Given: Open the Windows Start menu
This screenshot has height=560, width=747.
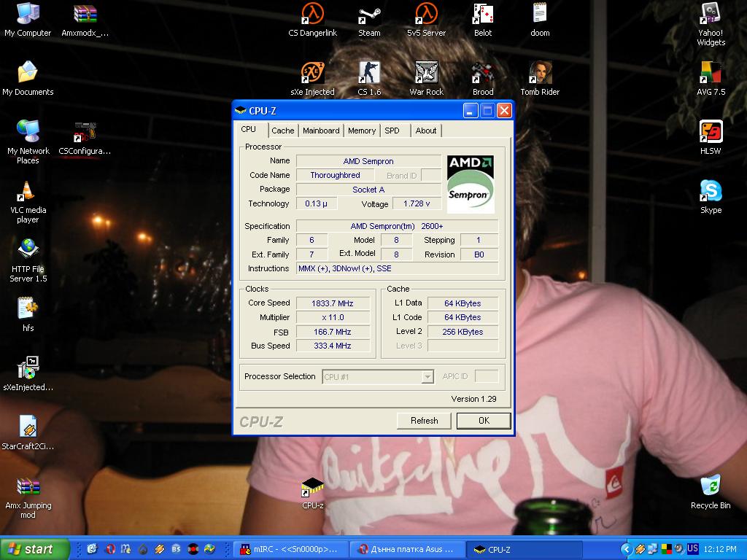Looking at the screenshot, I should (x=35, y=549).
